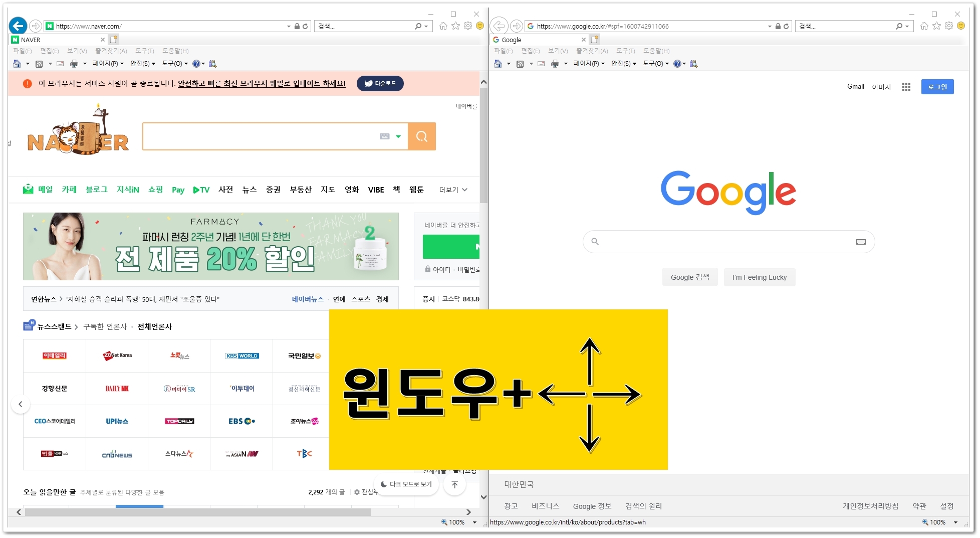
Task: Click Back arrow in Google window
Action: [499, 26]
